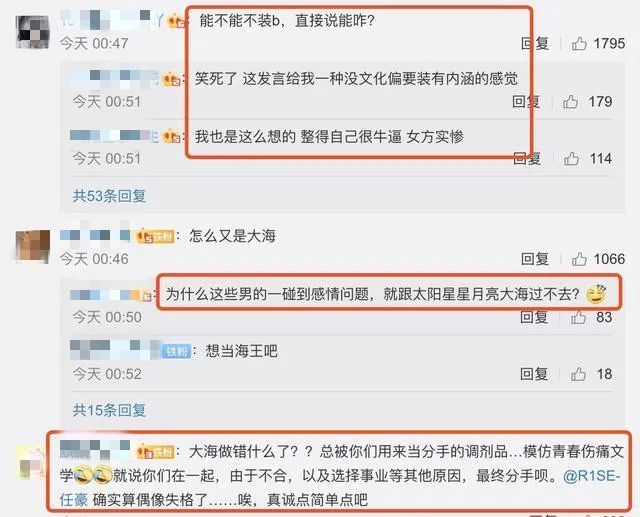
Task: Like the comment with 1795 likes
Action: point(579,43)
